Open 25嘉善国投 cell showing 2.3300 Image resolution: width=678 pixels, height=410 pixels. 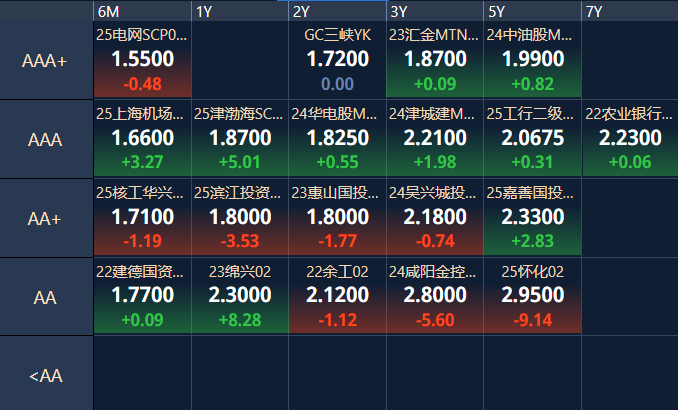(532, 218)
